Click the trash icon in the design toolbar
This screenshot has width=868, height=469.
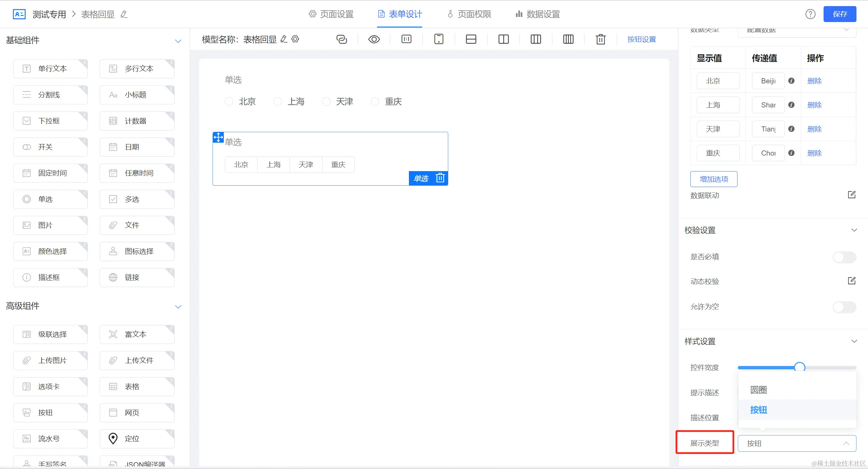pos(600,39)
